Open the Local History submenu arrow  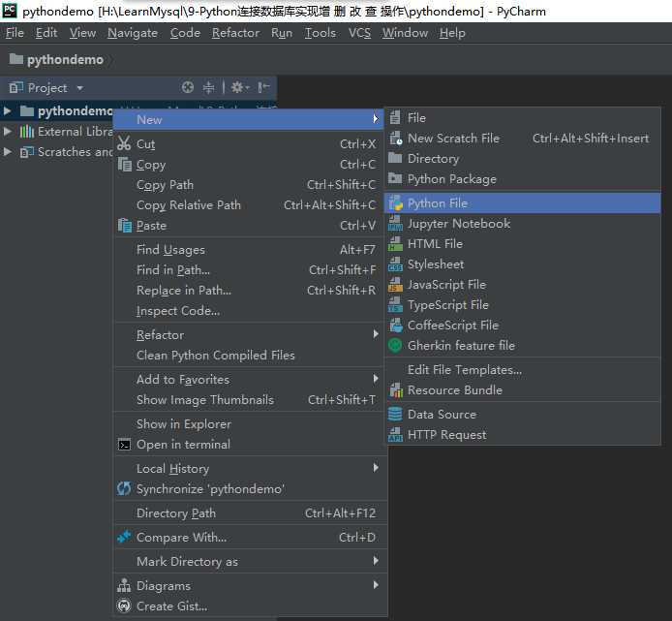point(376,468)
